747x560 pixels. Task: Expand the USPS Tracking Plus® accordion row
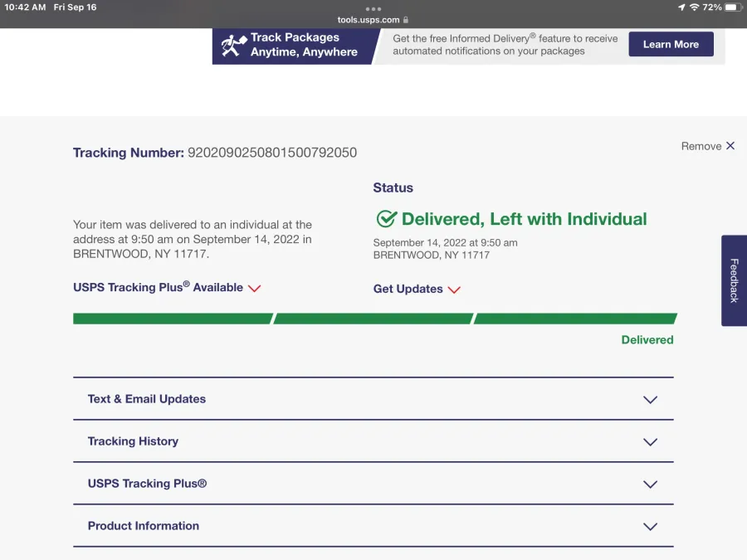coord(650,484)
